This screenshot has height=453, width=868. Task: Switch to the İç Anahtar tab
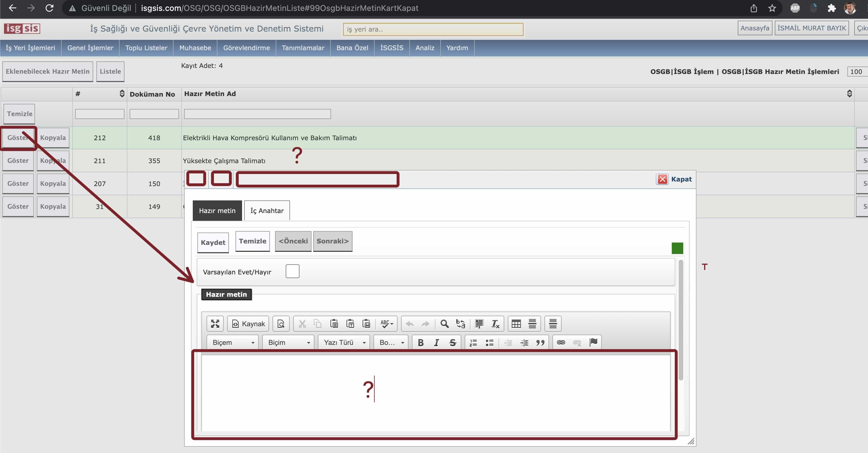pos(267,211)
